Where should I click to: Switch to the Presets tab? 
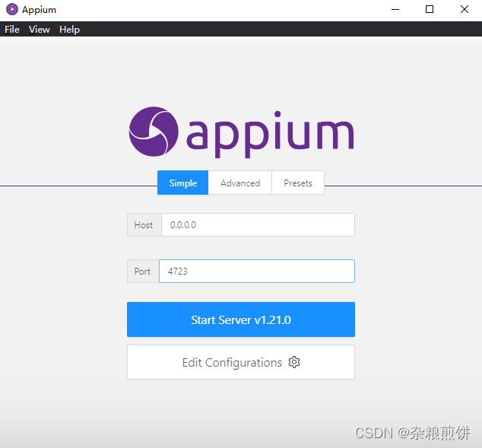click(298, 183)
